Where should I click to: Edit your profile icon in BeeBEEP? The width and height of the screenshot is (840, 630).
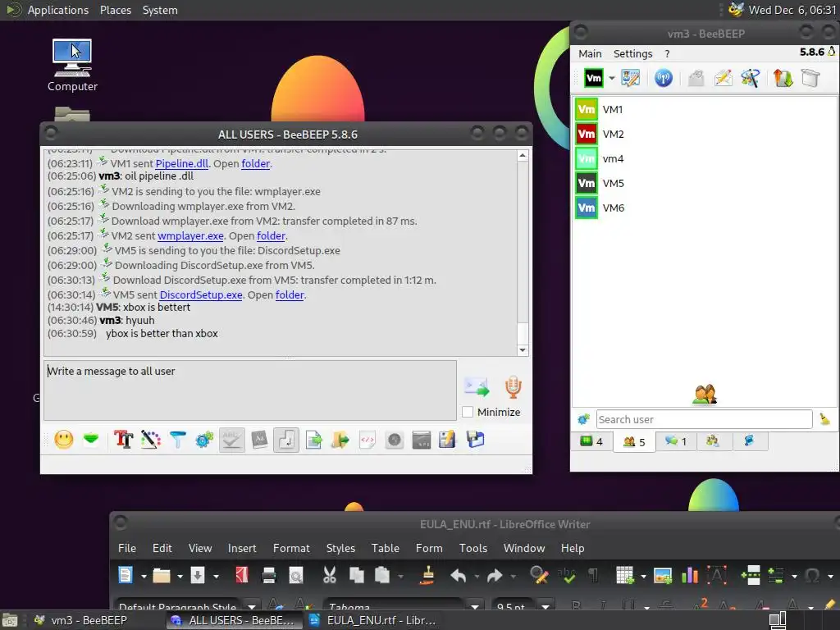631,78
